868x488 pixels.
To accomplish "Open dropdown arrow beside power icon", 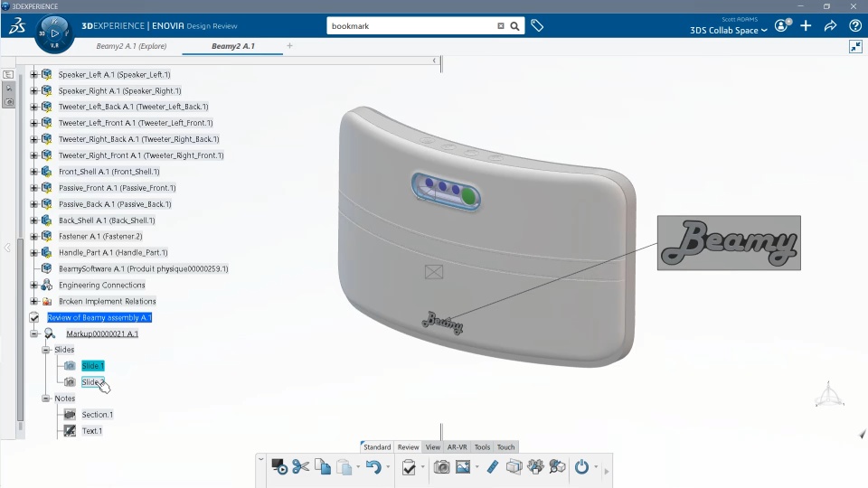I will [596, 467].
